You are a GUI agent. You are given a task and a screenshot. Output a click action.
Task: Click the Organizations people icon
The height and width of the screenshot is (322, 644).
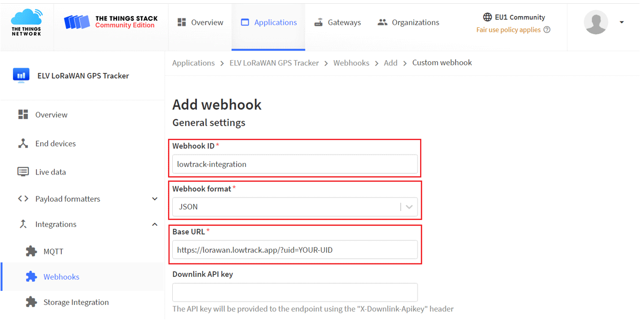pos(383,23)
